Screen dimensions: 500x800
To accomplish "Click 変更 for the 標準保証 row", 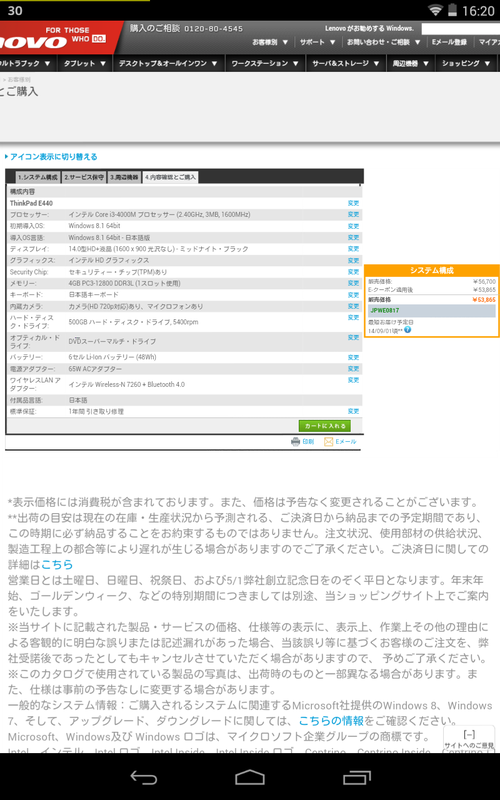I will tap(354, 411).
